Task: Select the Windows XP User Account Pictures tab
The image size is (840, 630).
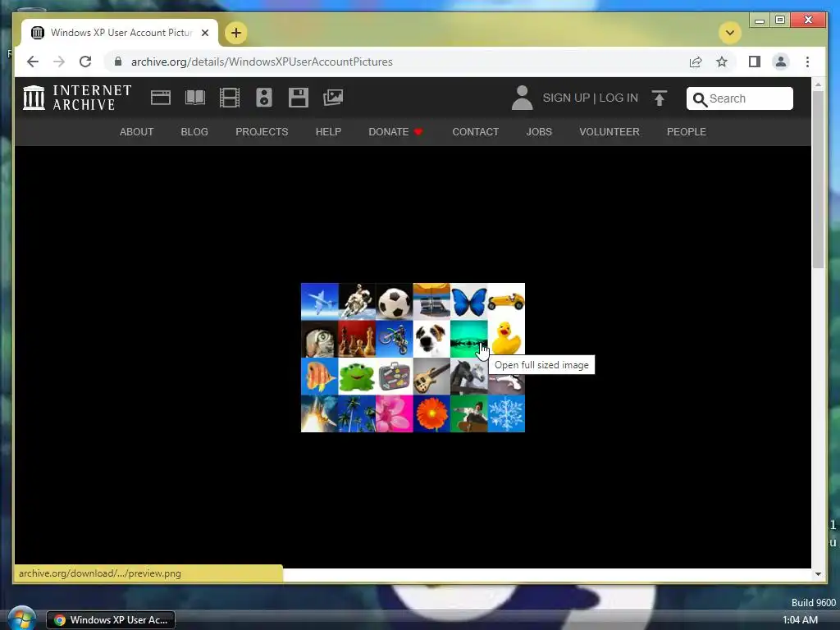Action: [120, 33]
